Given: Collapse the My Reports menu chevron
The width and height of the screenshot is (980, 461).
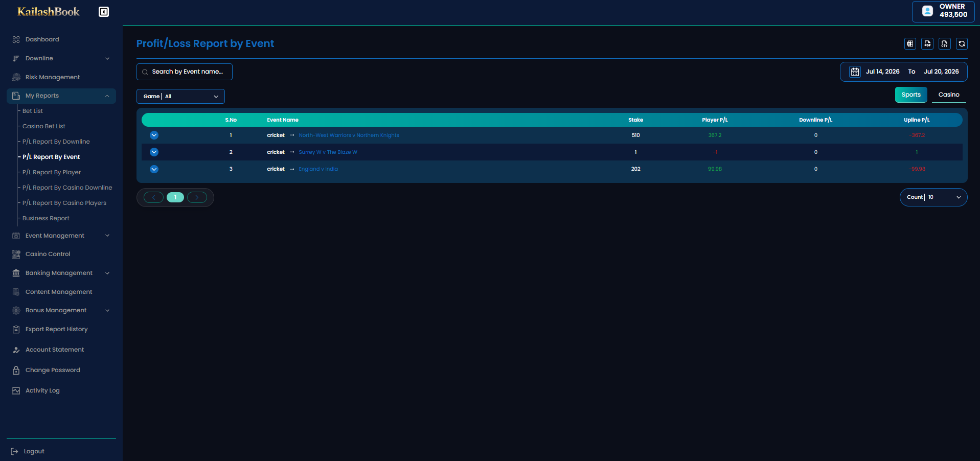Looking at the screenshot, I should coord(107,96).
